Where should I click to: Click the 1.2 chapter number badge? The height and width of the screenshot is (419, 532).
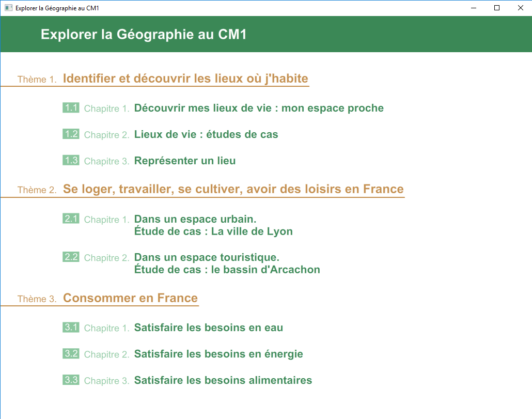pyautogui.click(x=71, y=134)
